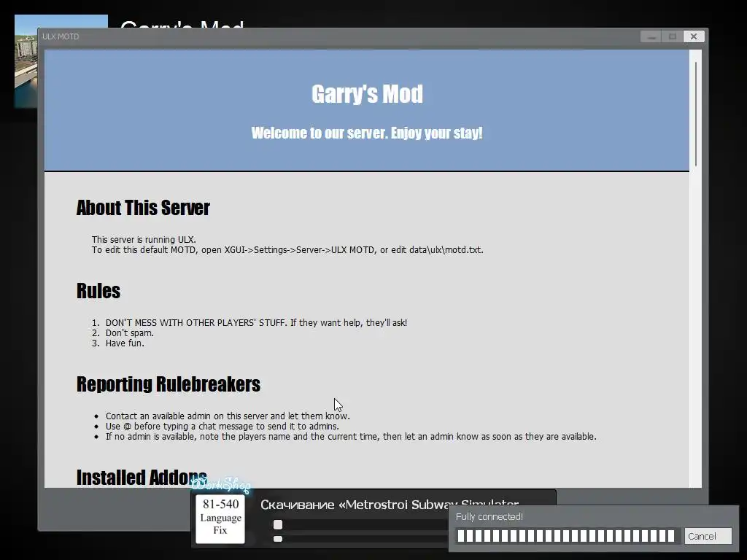Image resolution: width=747 pixels, height=560 pixels.
Task: Click the 'Скачивание «Metrostroi Subway Simulator' download text
Action: pos(390,505)
